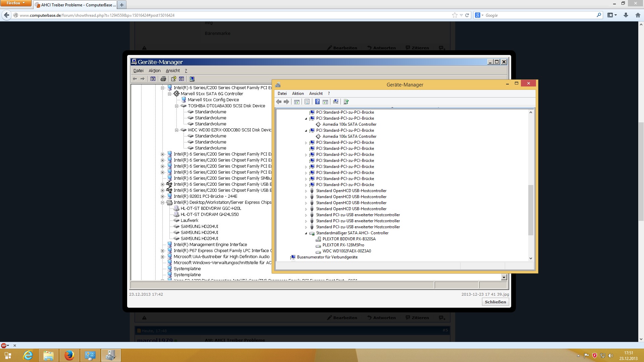Bookmark this page with the star icon

point(454,15)
